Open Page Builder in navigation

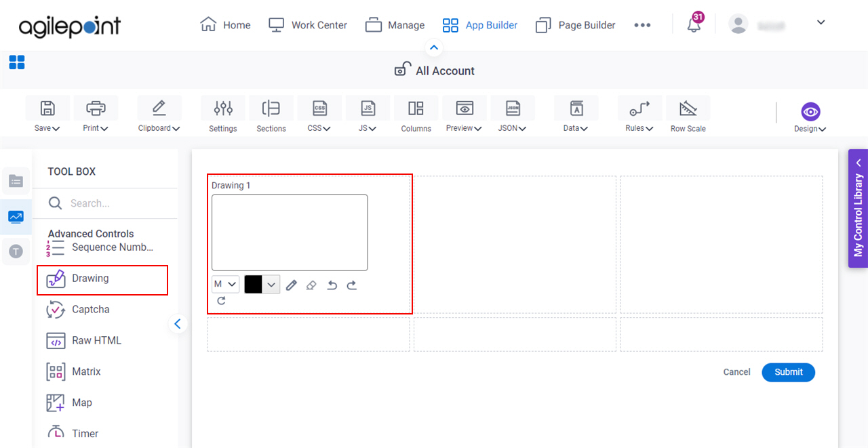tap(575, 25)
